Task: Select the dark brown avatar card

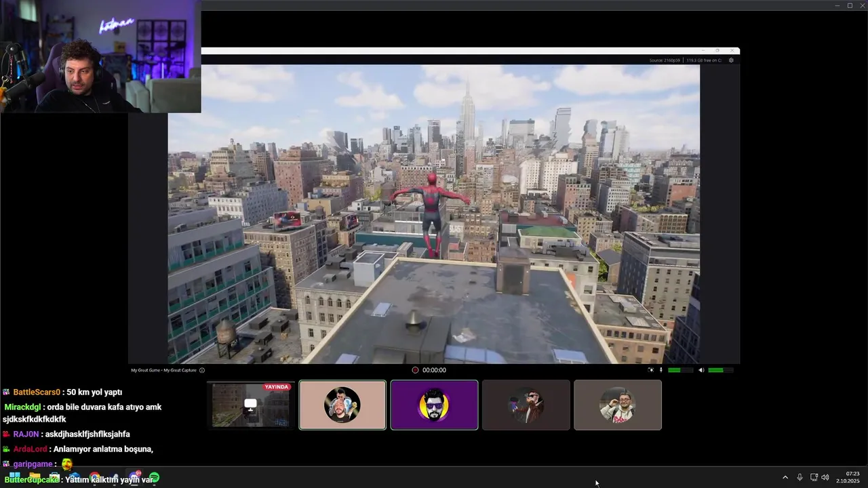Action: 526,405
